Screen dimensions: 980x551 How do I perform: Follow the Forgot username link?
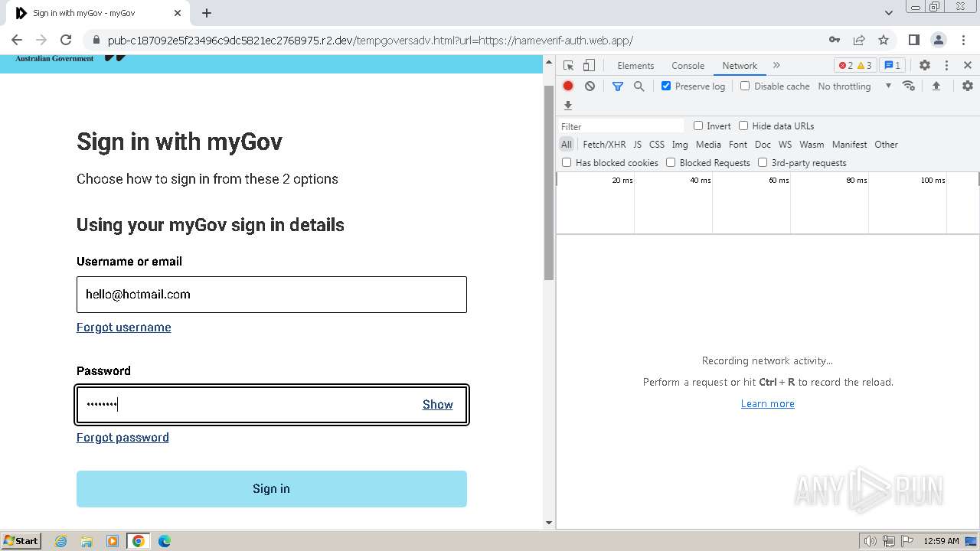tap(124, 328)
